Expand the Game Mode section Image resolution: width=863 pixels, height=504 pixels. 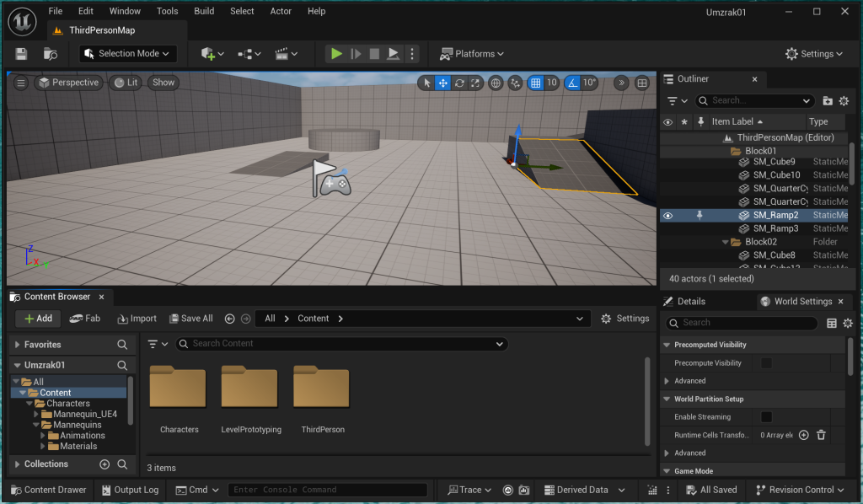tap(667, 471)
